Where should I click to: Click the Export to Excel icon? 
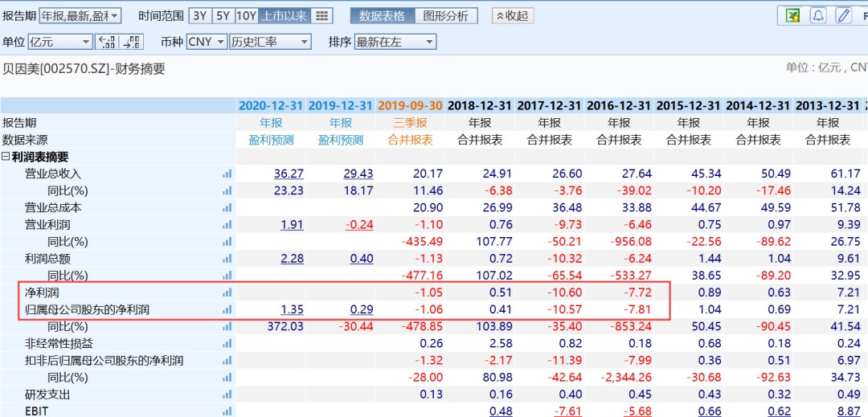tap(792, 16)
